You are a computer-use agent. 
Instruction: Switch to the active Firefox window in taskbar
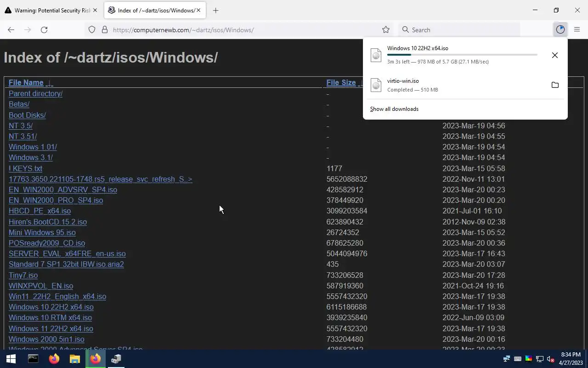coord(96,359)
